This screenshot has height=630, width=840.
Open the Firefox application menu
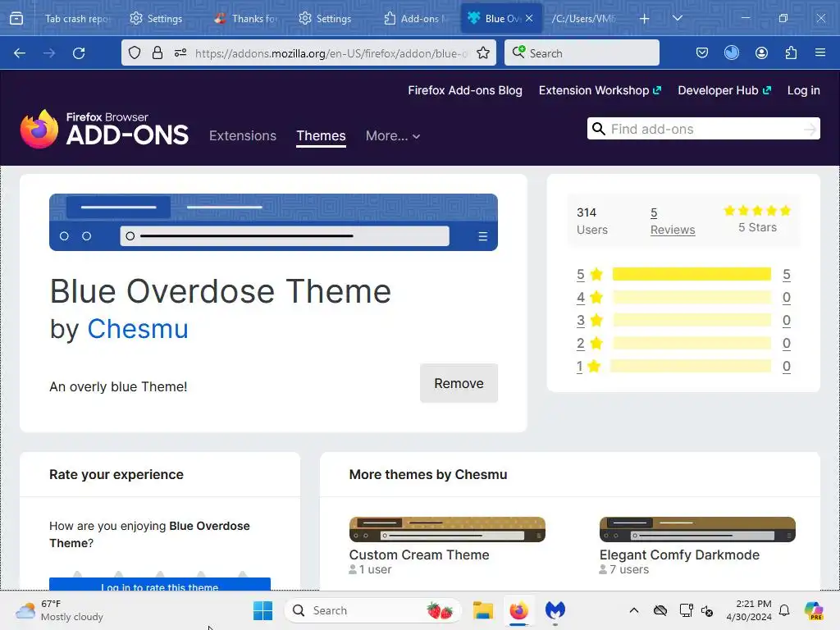point(820,53)
